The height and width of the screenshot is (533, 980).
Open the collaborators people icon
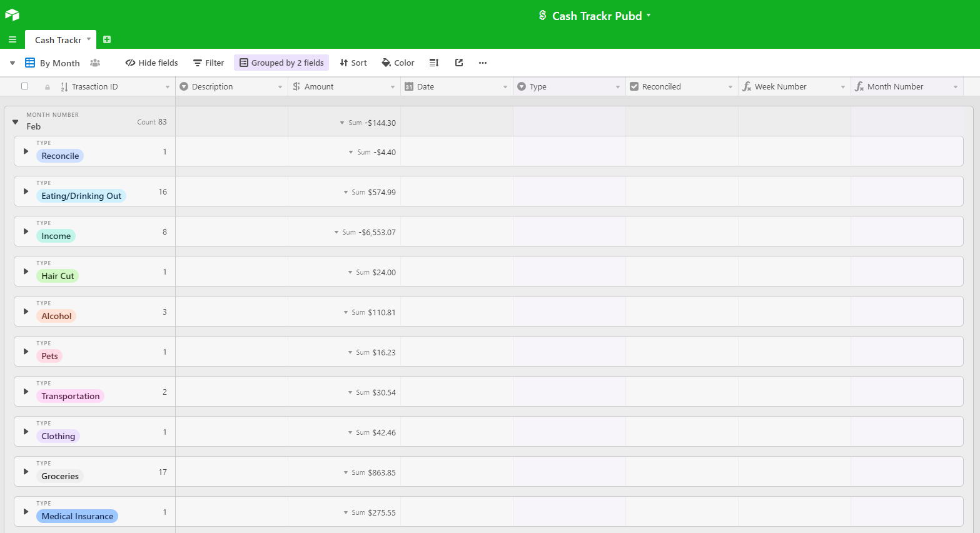point(95,63)
